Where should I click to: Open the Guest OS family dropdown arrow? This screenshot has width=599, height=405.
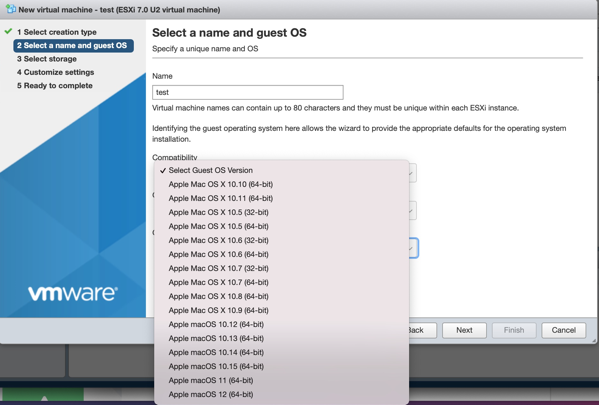pyautogui.click(x=412, y=211)
